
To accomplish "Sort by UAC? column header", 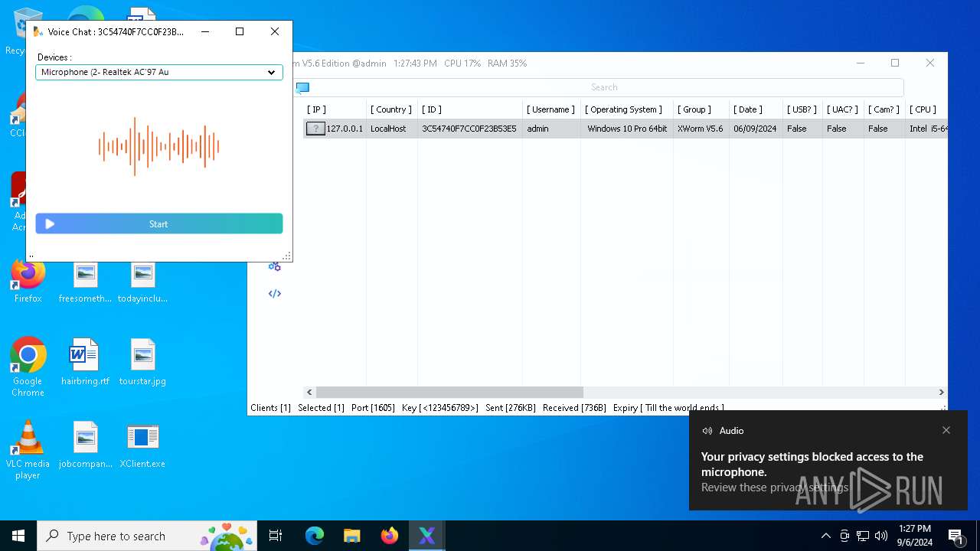I will [842, 109].
